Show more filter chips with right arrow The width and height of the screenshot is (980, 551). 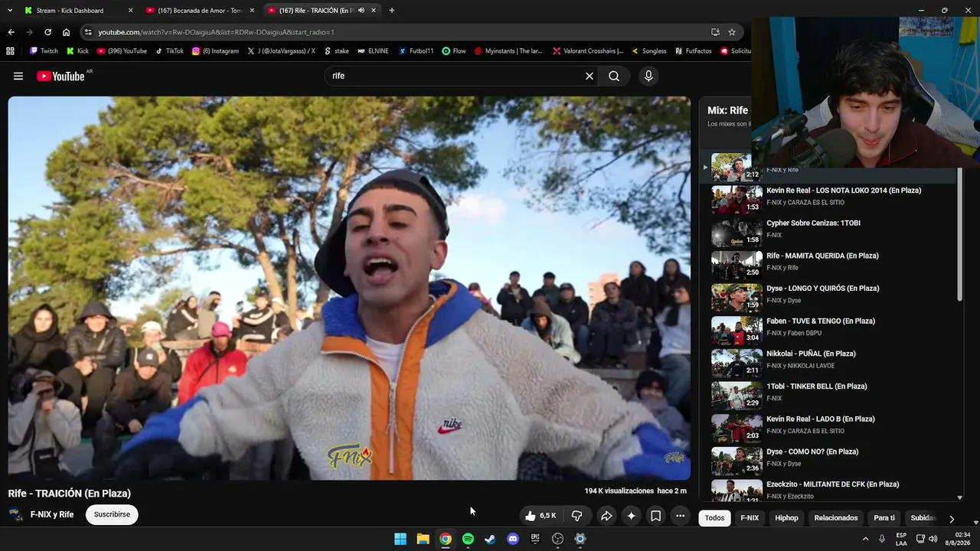click(952, 518)
